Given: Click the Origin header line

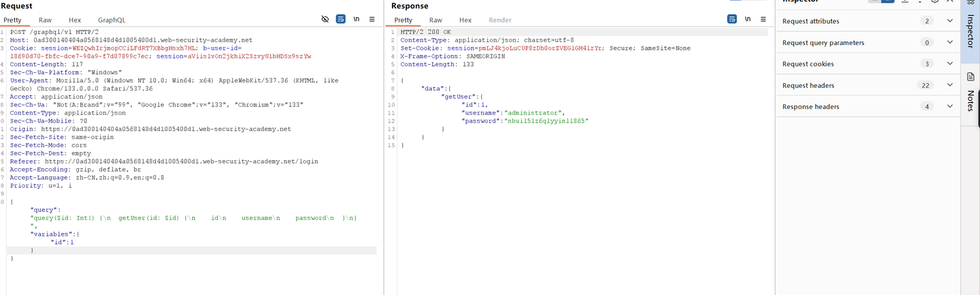Looking at the screenshot, I should 150,129.
